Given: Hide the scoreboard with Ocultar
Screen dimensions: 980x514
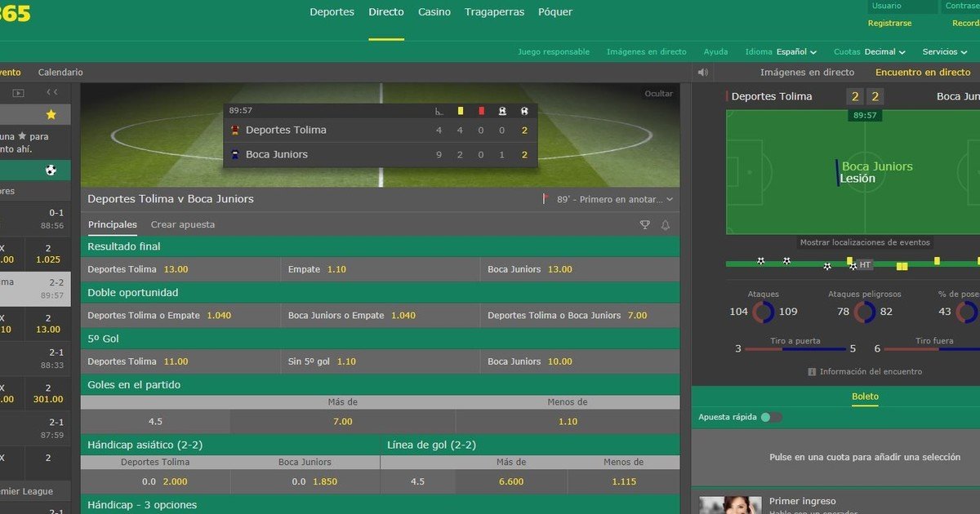Looking at the screenshot, I should (x=659, y=94).
